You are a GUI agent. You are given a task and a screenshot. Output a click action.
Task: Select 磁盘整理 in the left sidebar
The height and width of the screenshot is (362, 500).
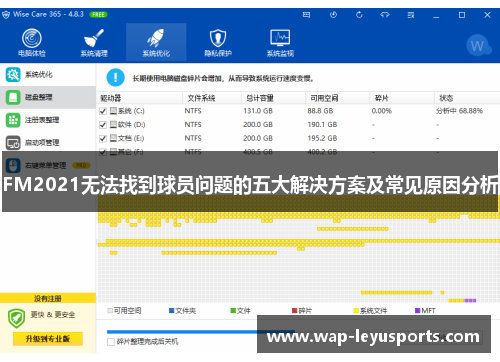[x=48, y=97]
